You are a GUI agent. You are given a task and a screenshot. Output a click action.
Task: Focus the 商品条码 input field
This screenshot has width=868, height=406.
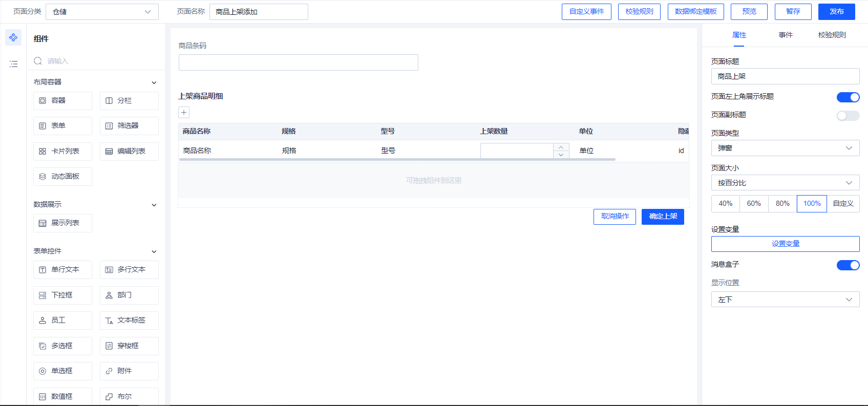point(298,62)
